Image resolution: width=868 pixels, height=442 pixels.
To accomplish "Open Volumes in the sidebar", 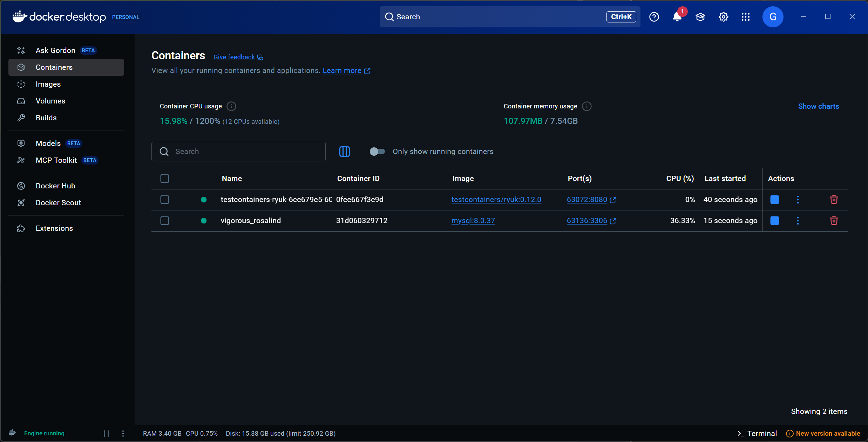I will click(x=50, y=101).
